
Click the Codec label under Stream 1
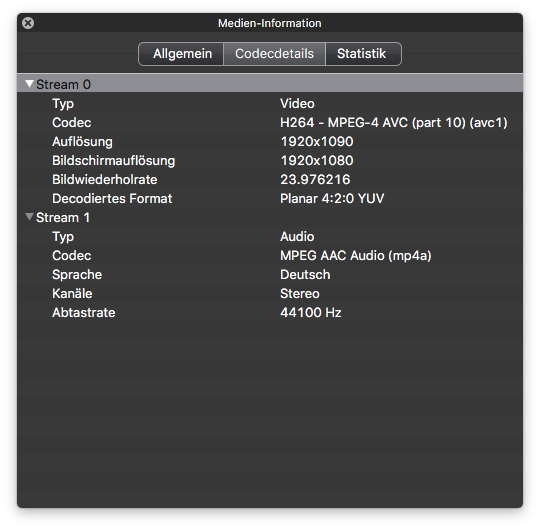click(72, 256)
